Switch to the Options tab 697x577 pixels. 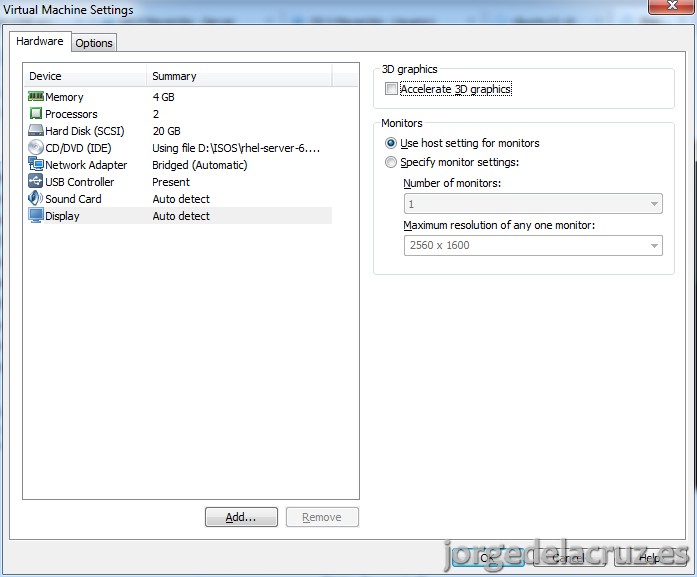94,43
